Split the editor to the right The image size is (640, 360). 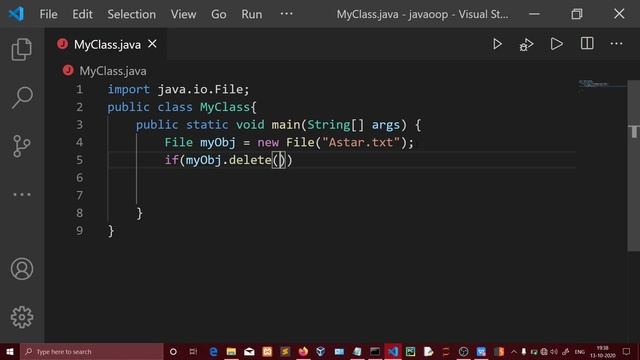coord(587,43)
